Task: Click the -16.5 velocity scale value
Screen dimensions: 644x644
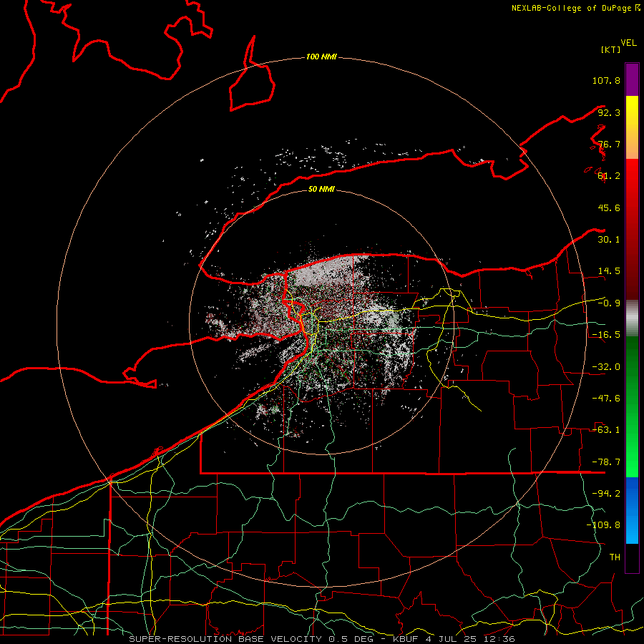Action: tap(606, 335)
